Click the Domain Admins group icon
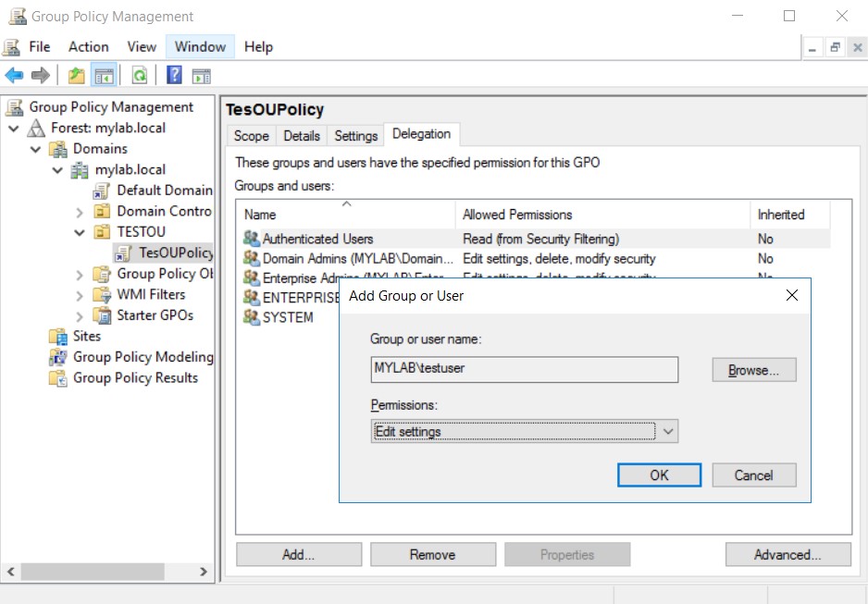The image size is (868, 604). point(252,258)
